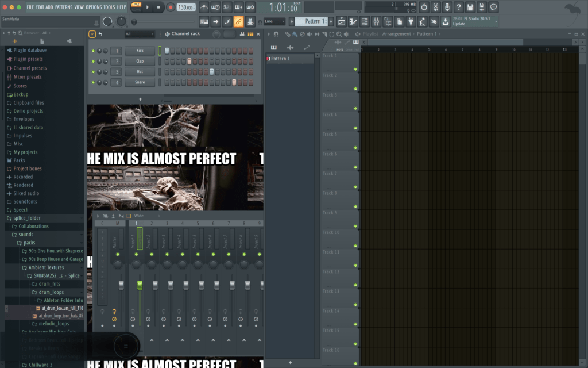Click the undo history icon
The image size is (588, 368).
click(424, 7)
